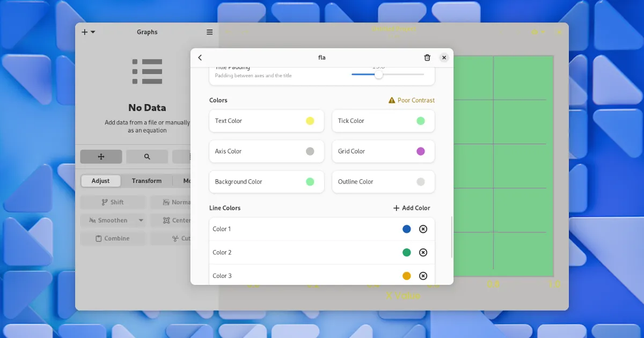
Task: Click the Title Padding slider handle
Action: click(379, 75)
